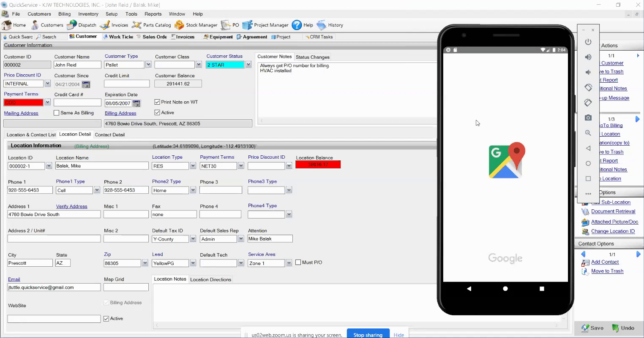Launch Stock Manager from the toolbar

(x=196, y=25)
